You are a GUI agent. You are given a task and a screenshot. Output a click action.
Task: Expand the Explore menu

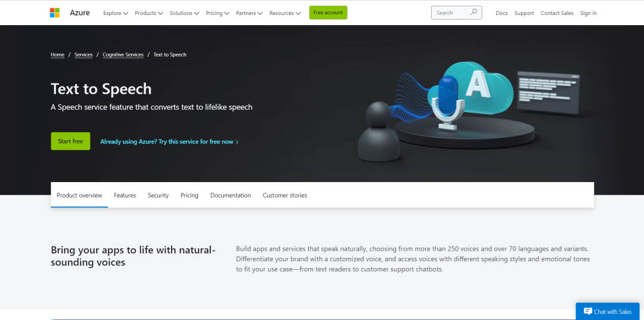(x=116, y=13)
